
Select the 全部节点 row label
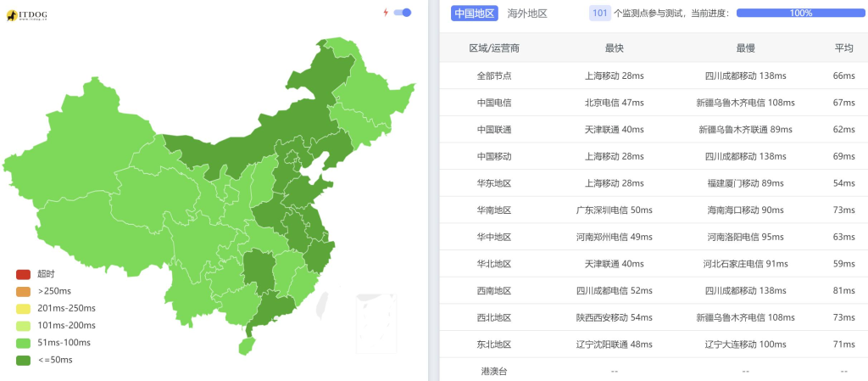coord(494,76)
